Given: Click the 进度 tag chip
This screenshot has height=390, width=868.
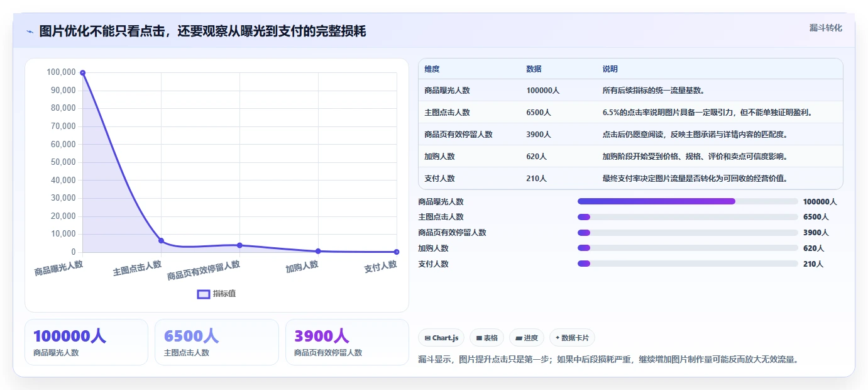Looking at the screenshot, I should 526,338.
